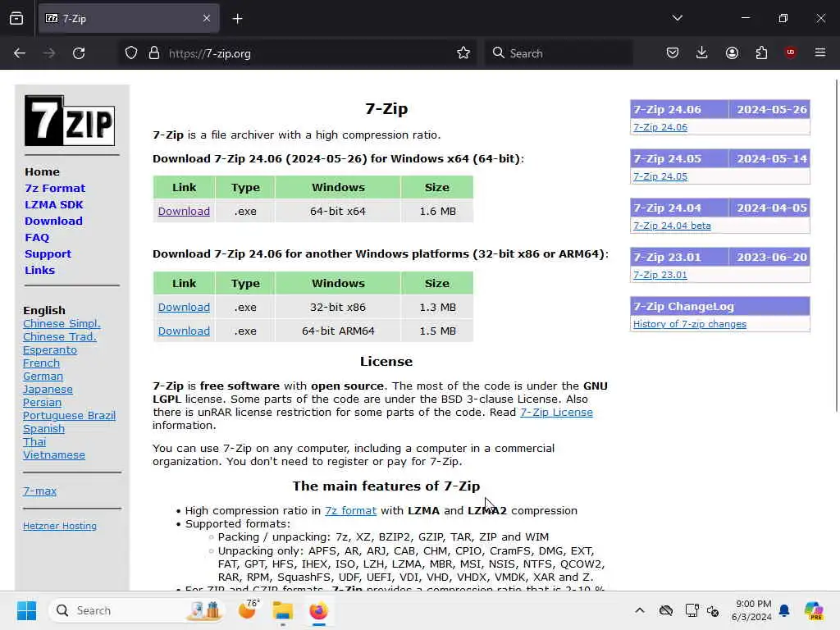Open the Hetzner Hosting link

tap(59, 526)
